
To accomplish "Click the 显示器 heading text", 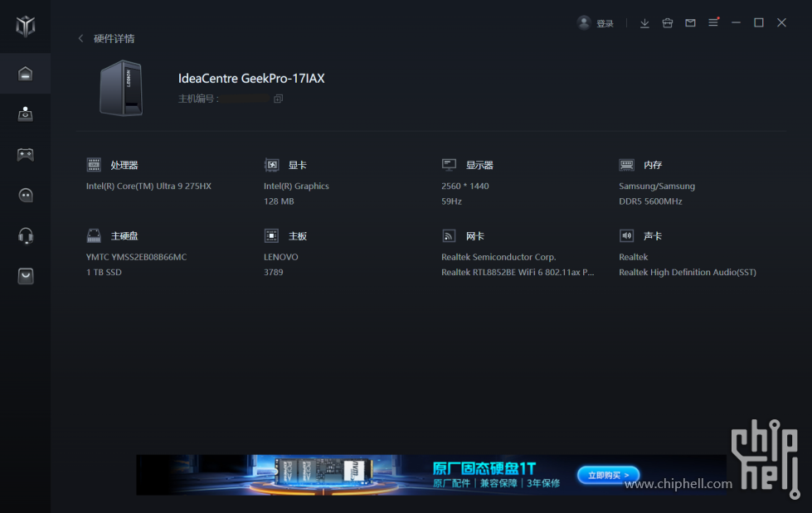I will 479,165.
